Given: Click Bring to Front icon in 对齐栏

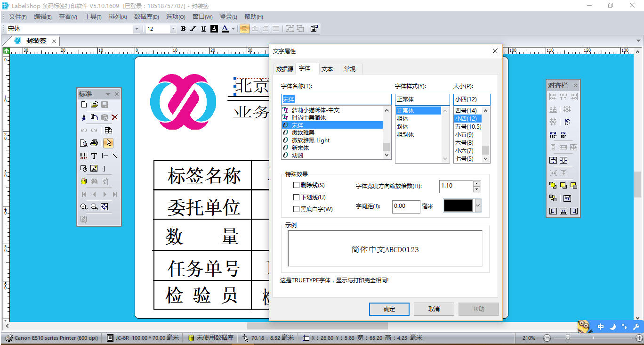Looking at the screenshot, I should click(553, 186).
